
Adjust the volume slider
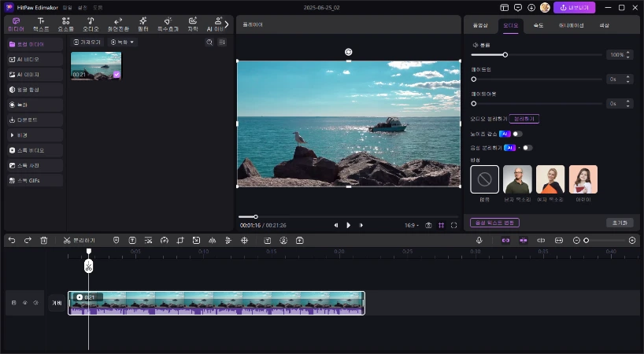[x=536, y=54]
